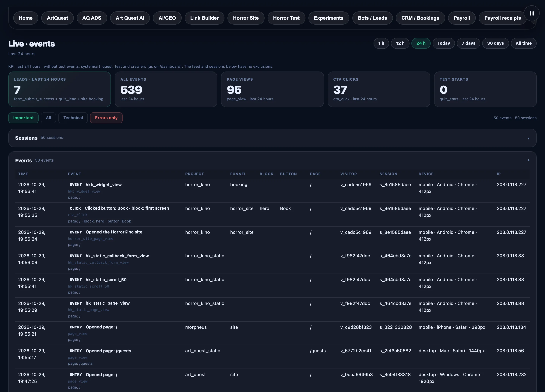Set time range to 1 h
The height and width of the screenshot is (392, 545).
click(381, 43)
